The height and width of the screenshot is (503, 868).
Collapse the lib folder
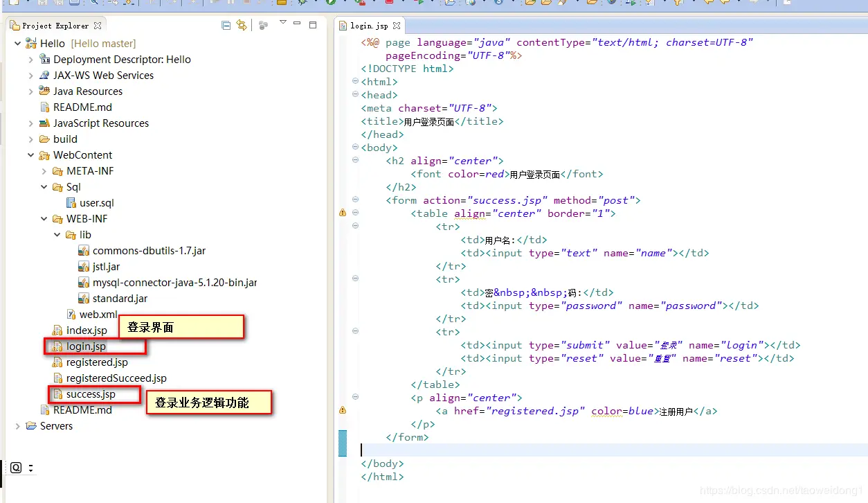pyautogui.click(x=57, y=235)
